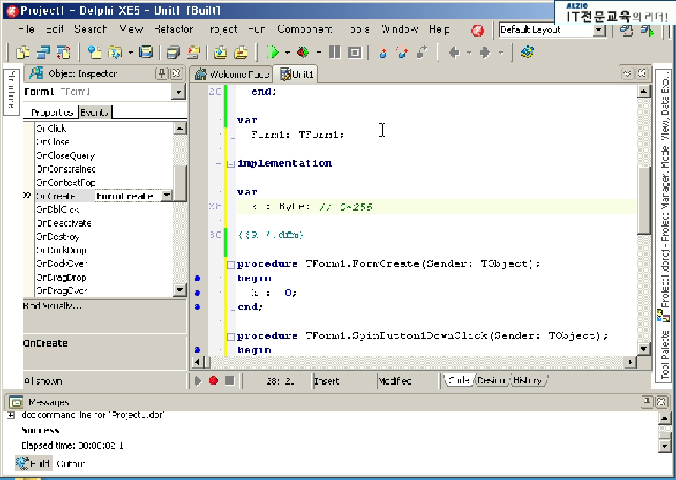
Task: Open the Component menu
Action: (x=305, y=29)
